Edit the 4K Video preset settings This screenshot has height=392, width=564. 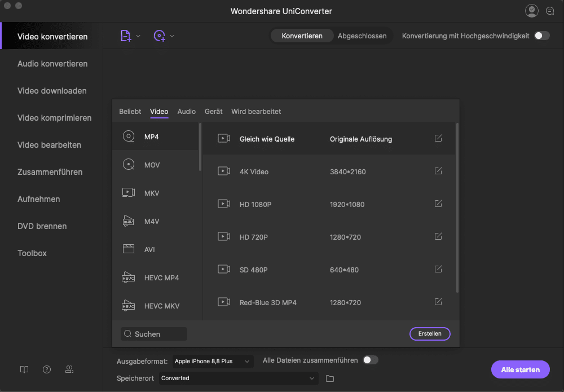[x=438, y=171]
